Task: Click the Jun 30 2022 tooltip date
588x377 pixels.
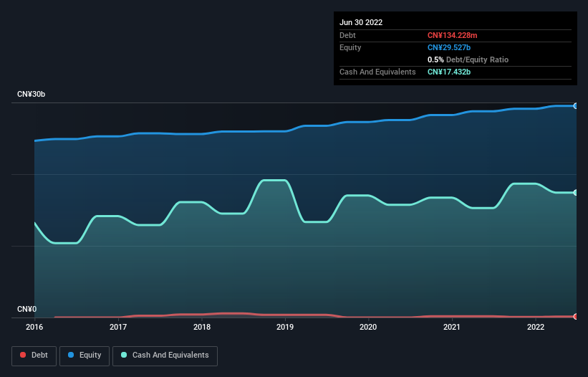Action: [x=361, y=22]
